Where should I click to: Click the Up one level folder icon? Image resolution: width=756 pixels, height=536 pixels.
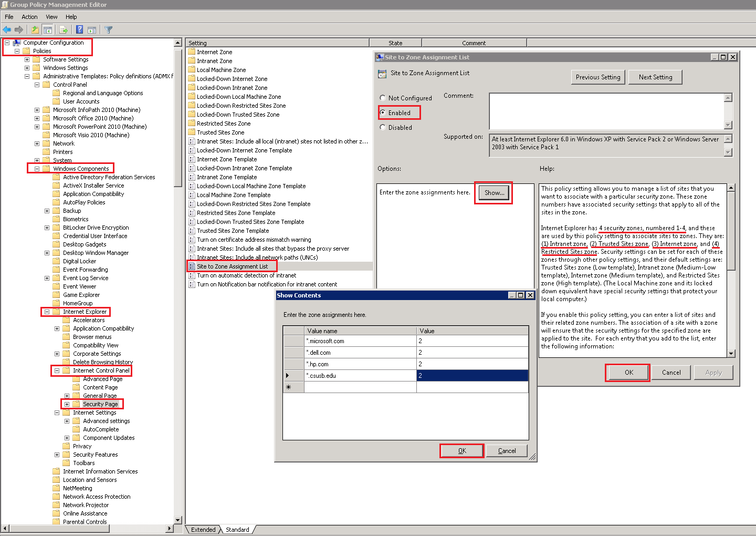35,30
